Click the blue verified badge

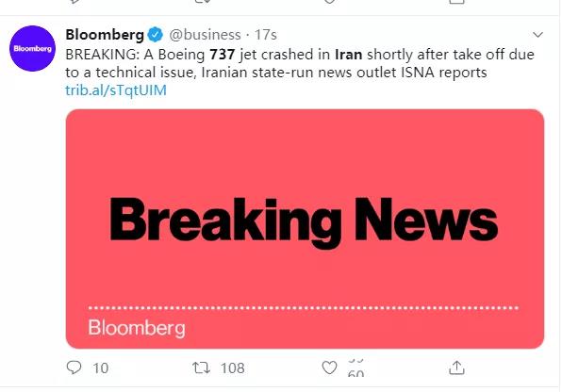coord(156,35)
